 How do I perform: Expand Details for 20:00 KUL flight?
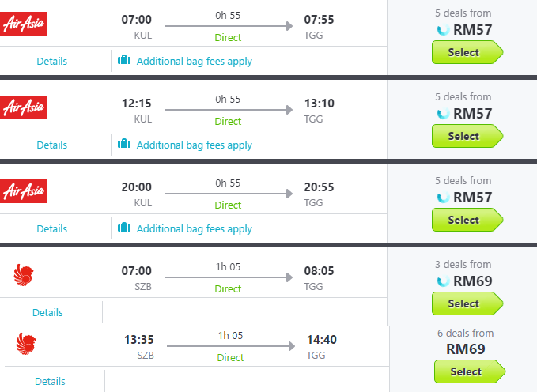[52, 228]
